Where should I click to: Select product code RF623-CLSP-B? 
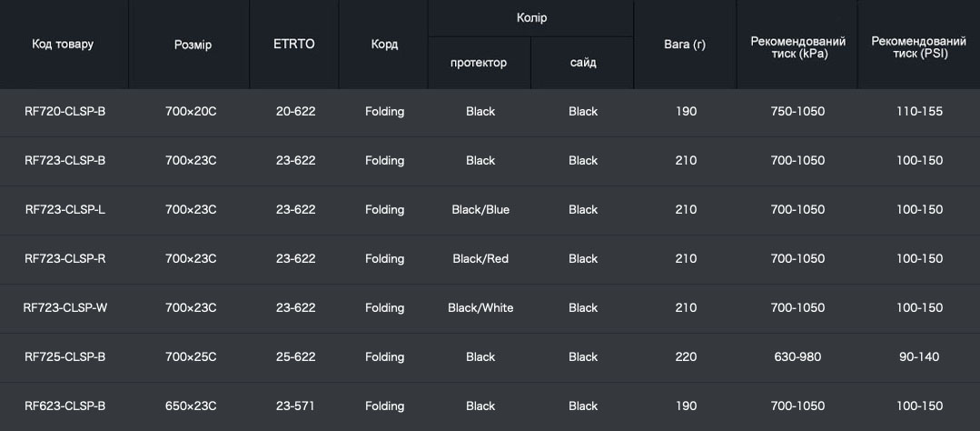(x=64, y=406)
